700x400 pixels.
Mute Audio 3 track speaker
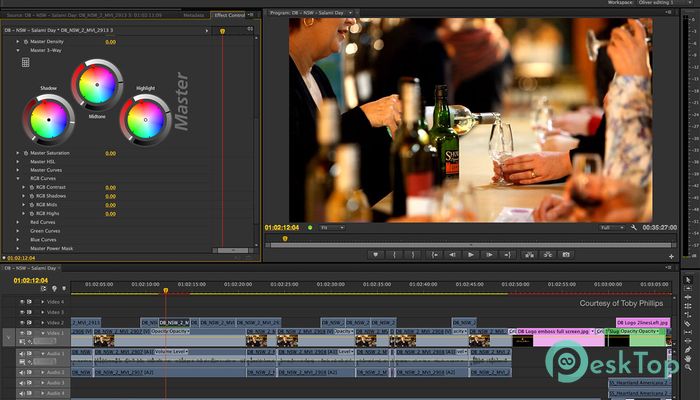pyautogui.click(x=21, y=383)
